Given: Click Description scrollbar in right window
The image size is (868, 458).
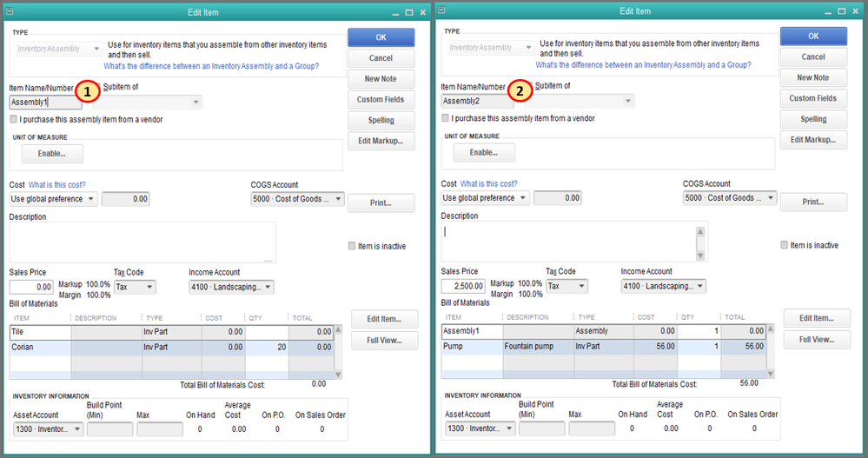Looking at the screenshot, I should (x=700, y=241).
